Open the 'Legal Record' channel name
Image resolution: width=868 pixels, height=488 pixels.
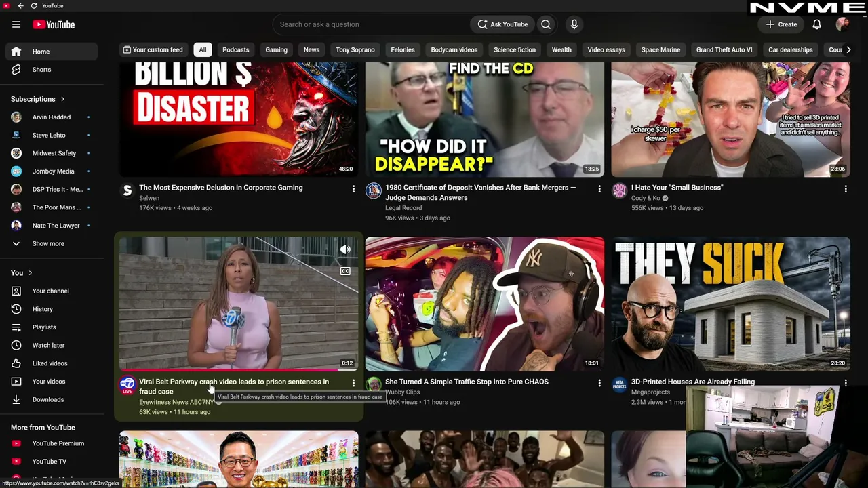(403, 208)
